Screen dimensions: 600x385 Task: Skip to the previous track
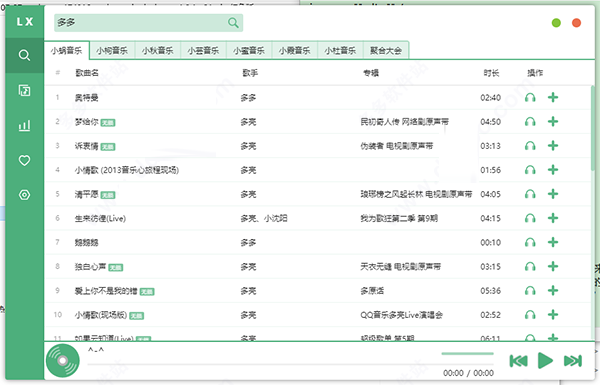point(518,361)
